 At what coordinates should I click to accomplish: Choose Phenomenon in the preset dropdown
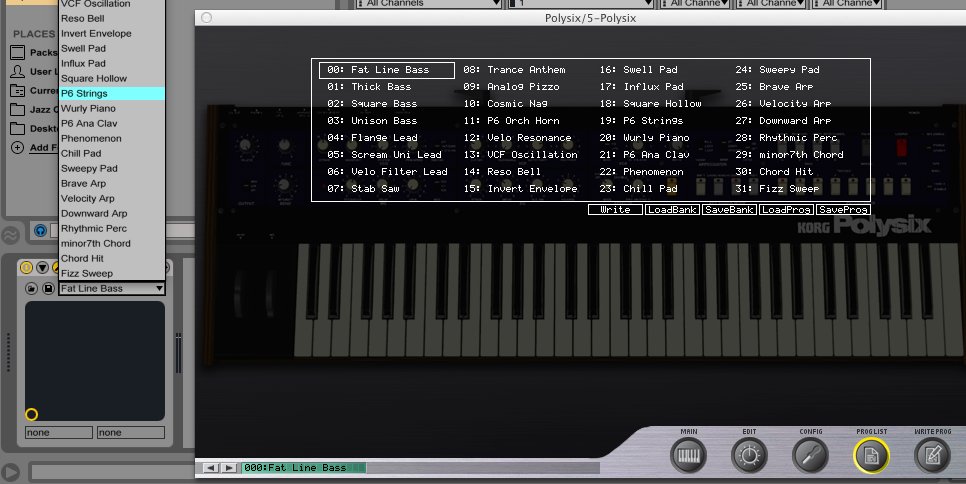pyautogui.click(x=112, y=139)
